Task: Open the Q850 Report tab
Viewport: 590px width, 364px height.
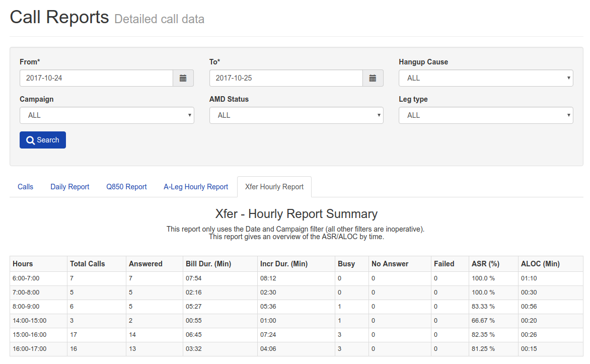Action: point(126,187)
